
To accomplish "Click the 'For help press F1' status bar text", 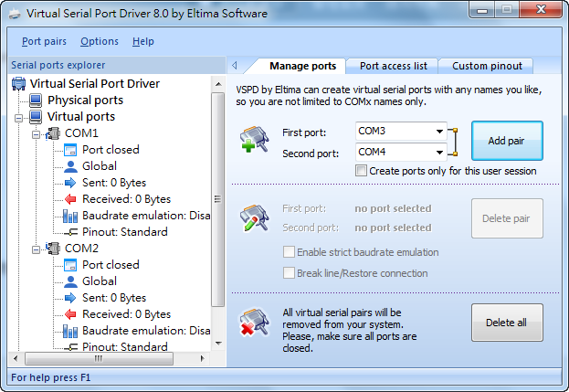I will click(51, 377).
